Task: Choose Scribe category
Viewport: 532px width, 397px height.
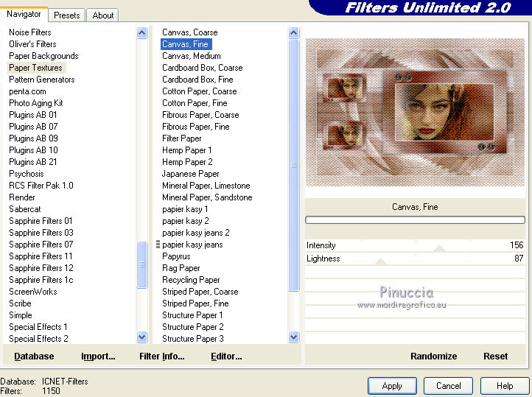Action: click(x=20, y=303)
